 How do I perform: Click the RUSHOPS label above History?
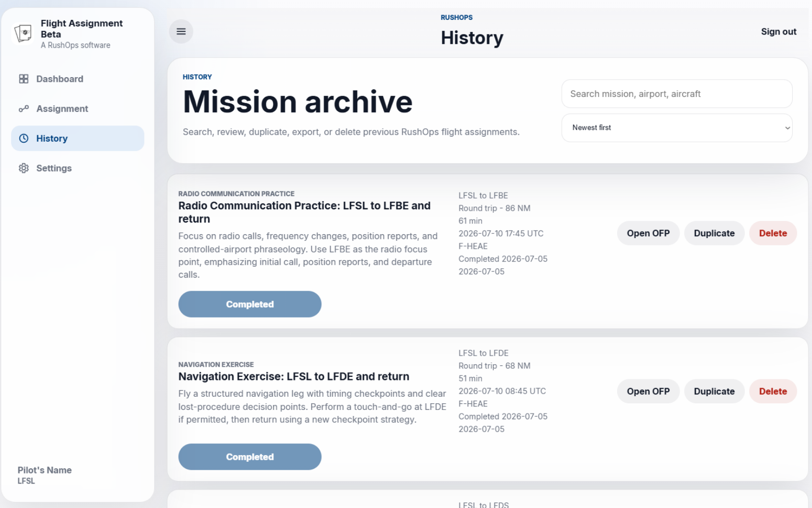(456, 17)
